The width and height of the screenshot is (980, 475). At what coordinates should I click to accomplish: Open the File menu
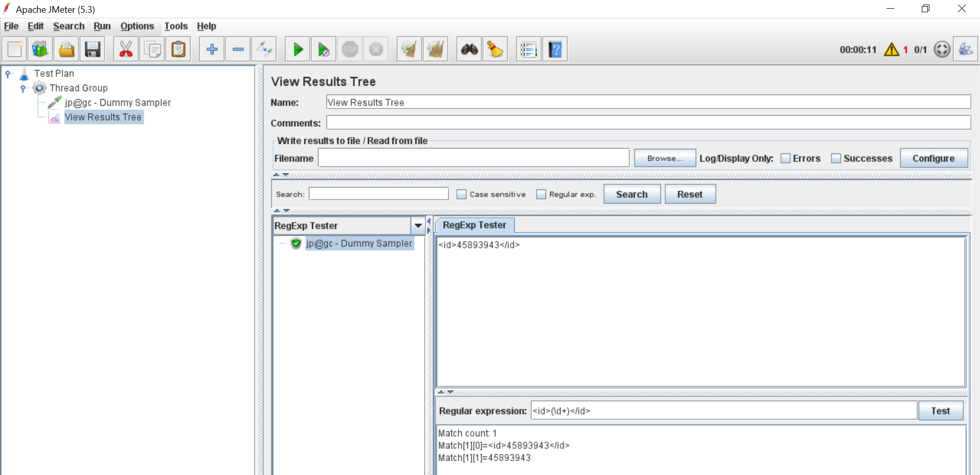tap(11, 26)
